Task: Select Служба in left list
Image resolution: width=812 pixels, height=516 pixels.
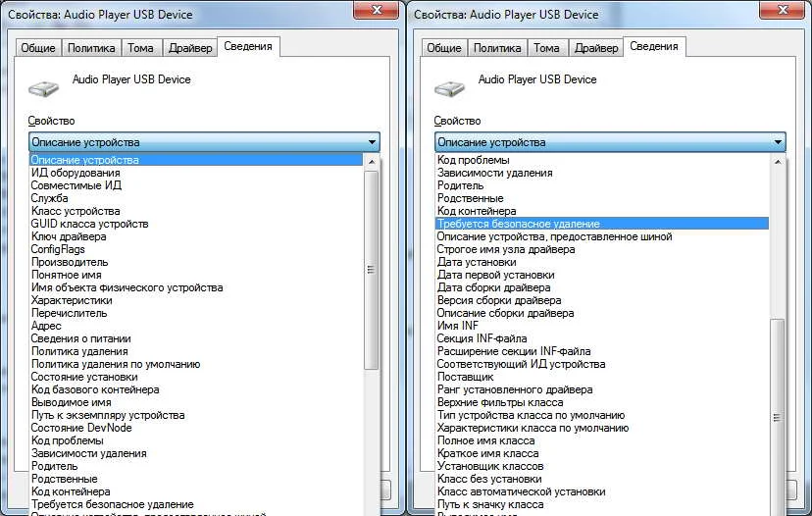Action: click(x=196, y=198)
